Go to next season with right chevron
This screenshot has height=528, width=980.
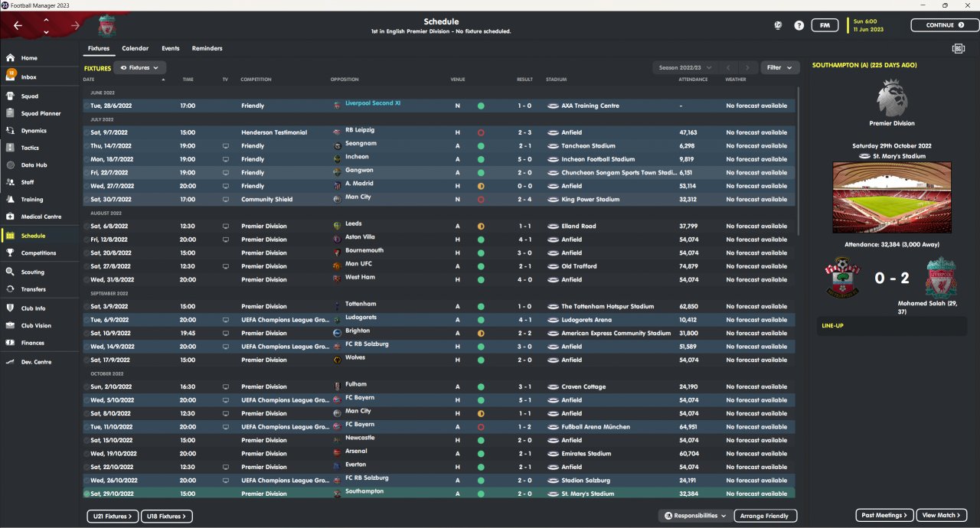coord(749,67)
